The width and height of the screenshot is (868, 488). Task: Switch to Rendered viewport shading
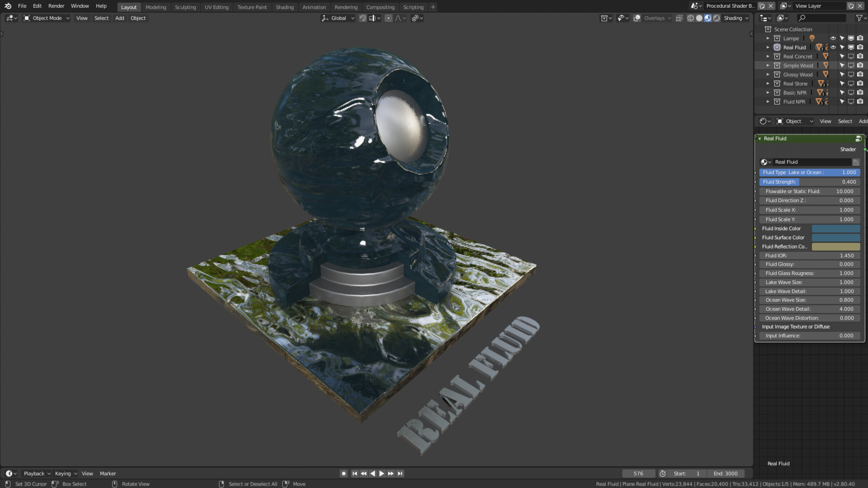point(717,18)
